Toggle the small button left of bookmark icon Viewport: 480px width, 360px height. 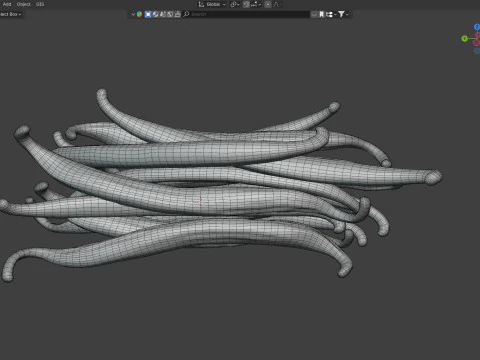coord(314,14)
